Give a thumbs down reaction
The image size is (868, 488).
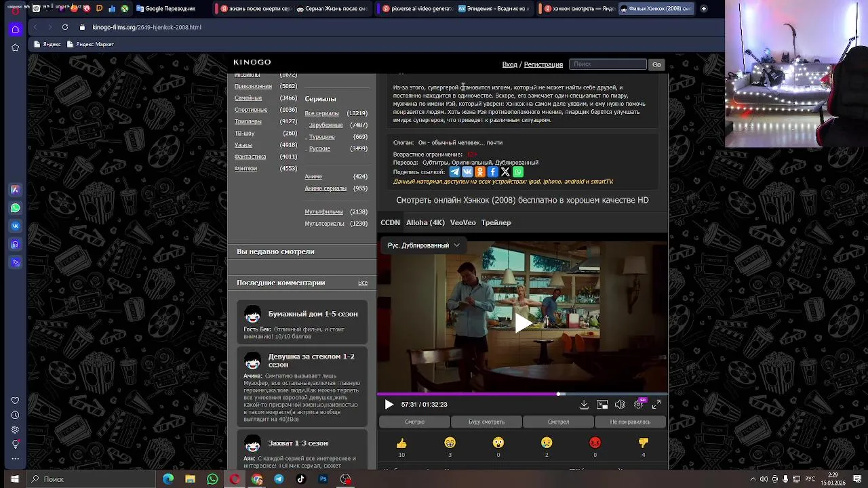[x=644, y=443]
